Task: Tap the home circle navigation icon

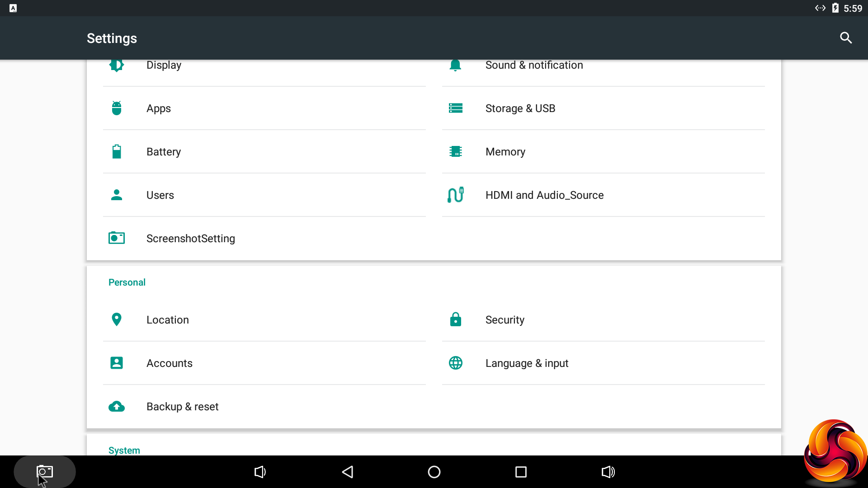Action: (x=434, y=472)
